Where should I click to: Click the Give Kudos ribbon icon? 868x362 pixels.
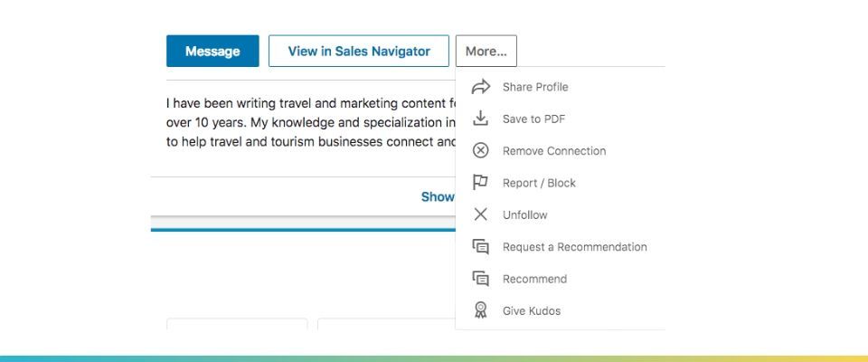pos(480,310)
